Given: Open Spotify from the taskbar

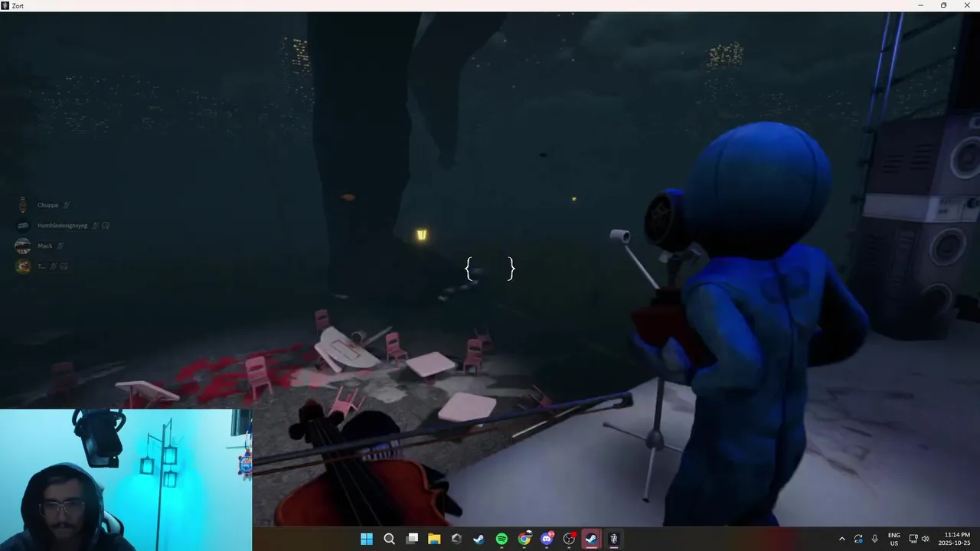Looking at the screenshot, I should point(501,539).
